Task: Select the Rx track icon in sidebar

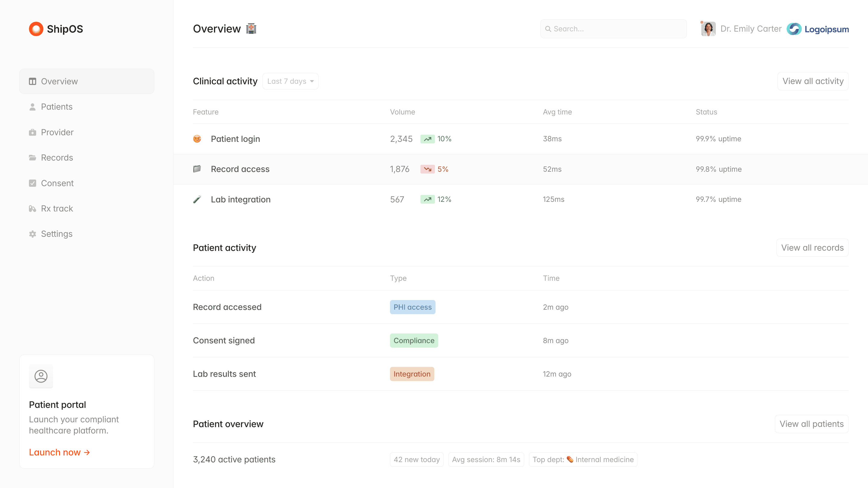Action: 33,208
